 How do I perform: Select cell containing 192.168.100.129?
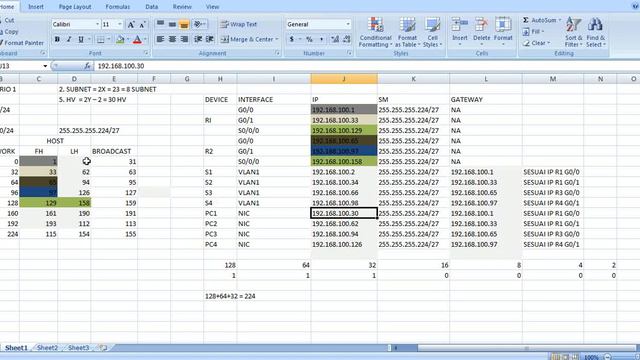click(344, 131)
